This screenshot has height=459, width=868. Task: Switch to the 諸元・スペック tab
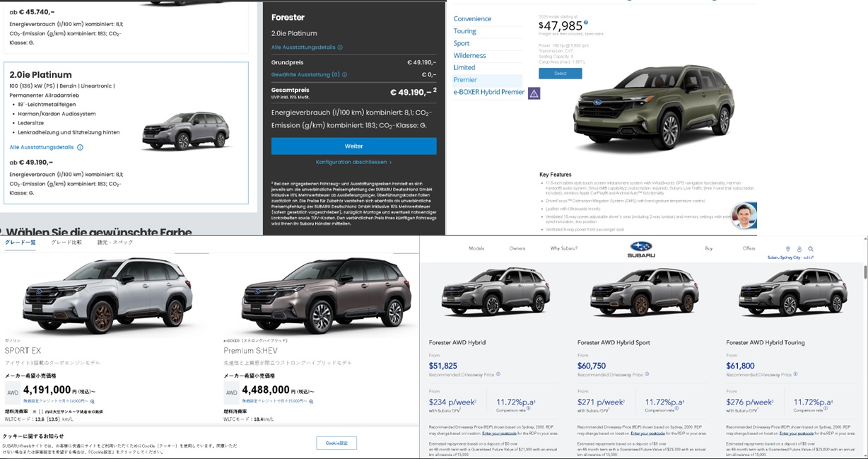115,242
